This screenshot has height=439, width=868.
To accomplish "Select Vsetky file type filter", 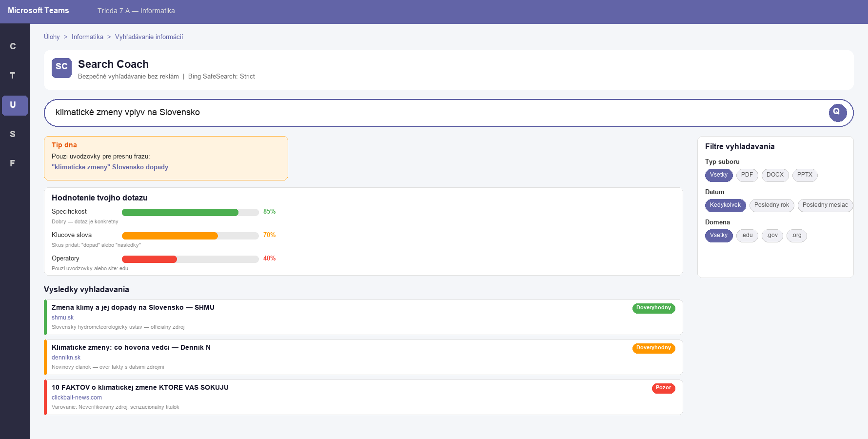I will [718, 175].
